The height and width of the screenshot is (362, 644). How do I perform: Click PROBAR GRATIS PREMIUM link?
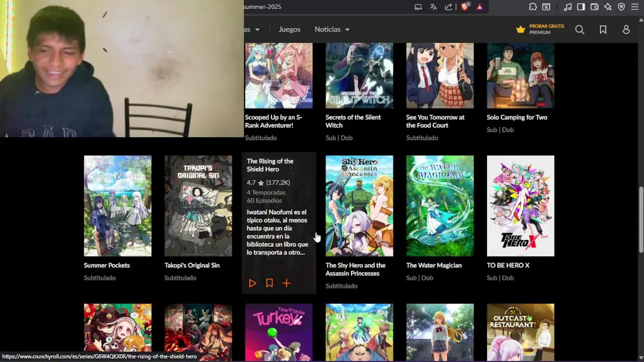540,29
